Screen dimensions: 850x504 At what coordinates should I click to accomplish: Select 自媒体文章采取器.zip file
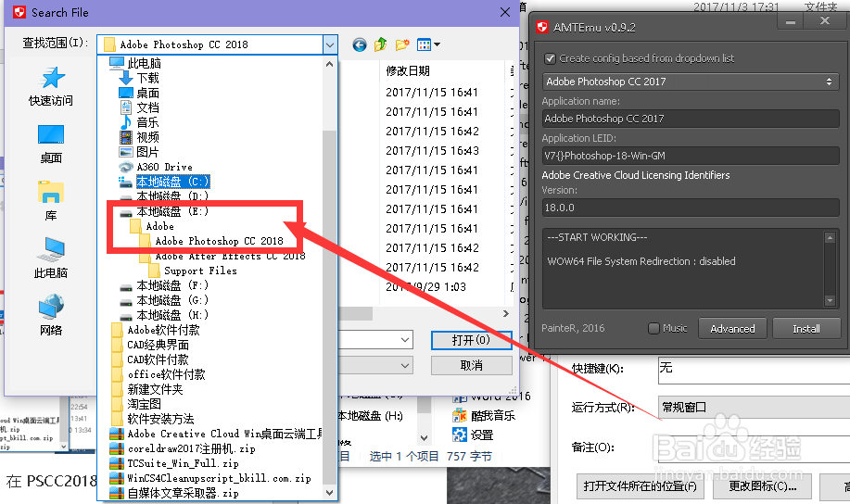coord(174,493)
